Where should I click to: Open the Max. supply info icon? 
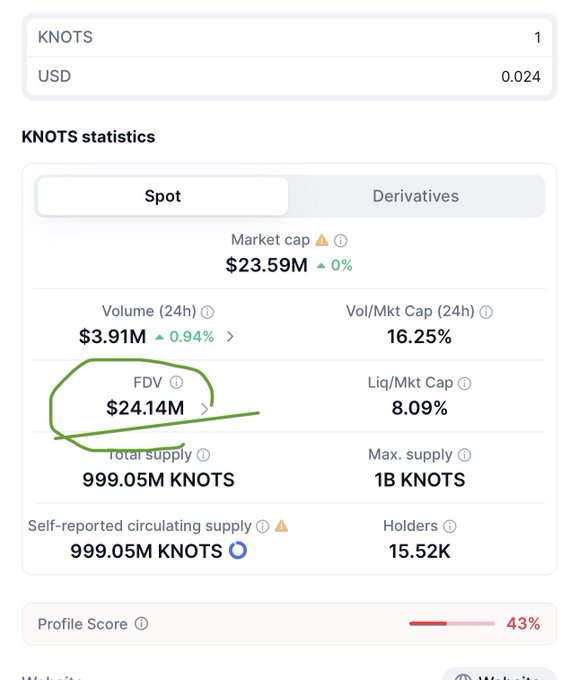465,455
